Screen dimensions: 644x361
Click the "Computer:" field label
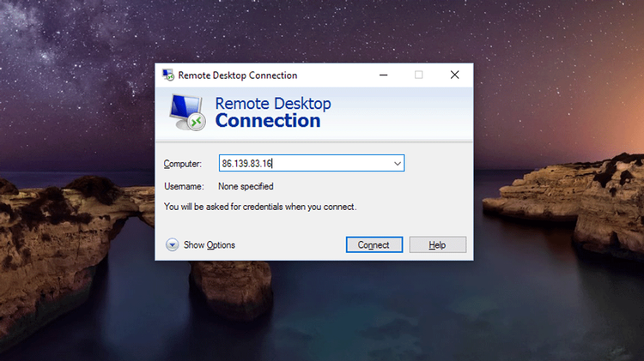(182, 164)
